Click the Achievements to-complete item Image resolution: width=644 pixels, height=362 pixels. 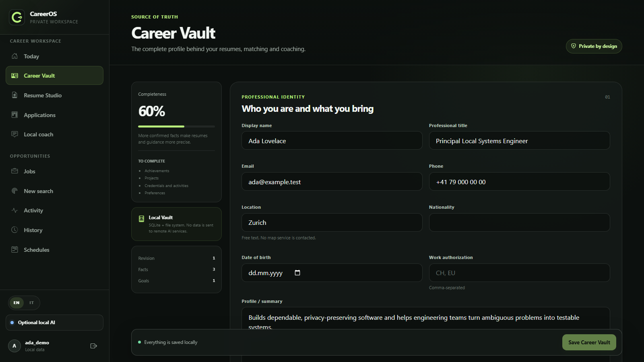tap(157, 171)
